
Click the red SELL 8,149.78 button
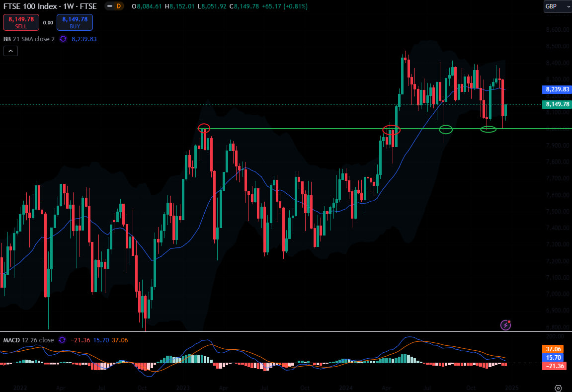(x=21, y=22)
